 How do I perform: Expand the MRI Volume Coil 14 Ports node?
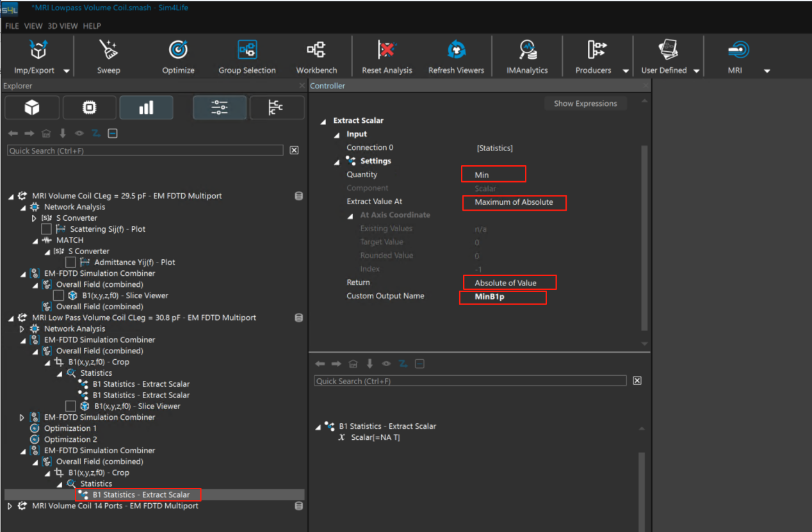[10, 506]
